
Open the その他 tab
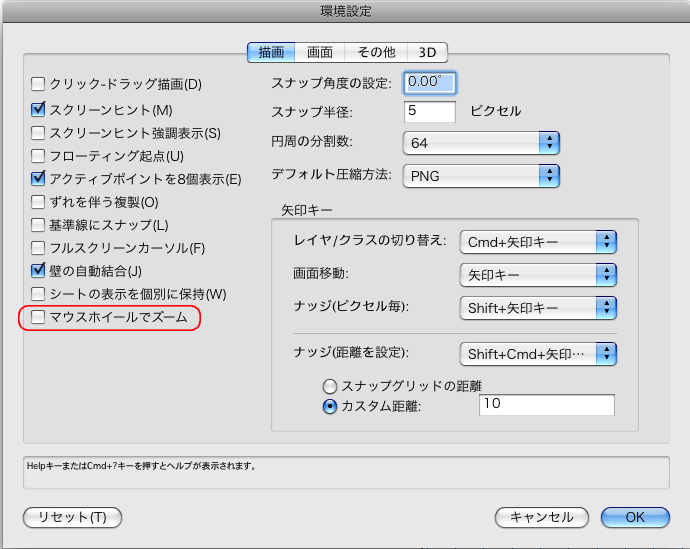[376, 52]
